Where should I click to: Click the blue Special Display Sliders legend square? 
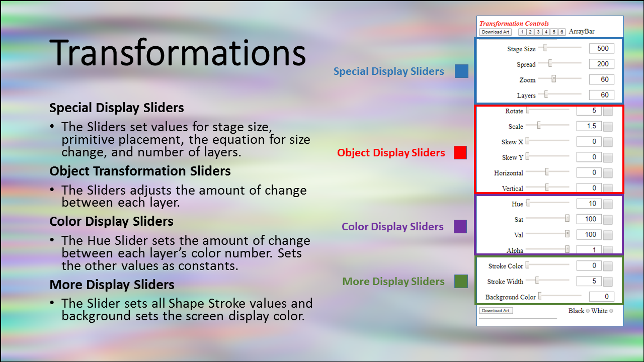(461, 71)
